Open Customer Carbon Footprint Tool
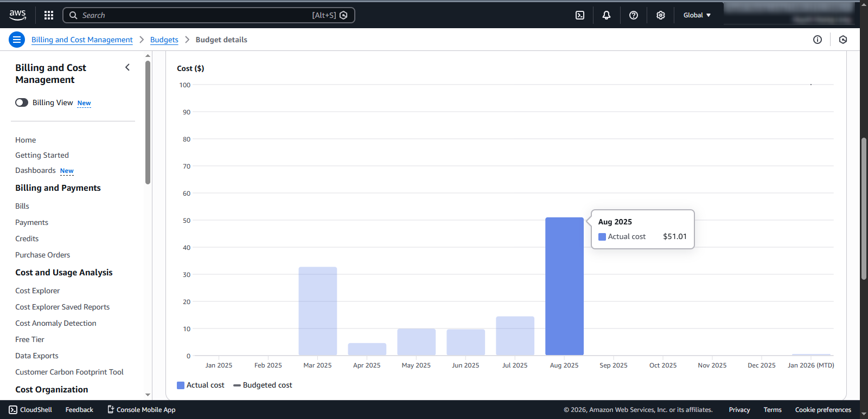This screenshot has height=419, width=868. [x=69, y=372]
